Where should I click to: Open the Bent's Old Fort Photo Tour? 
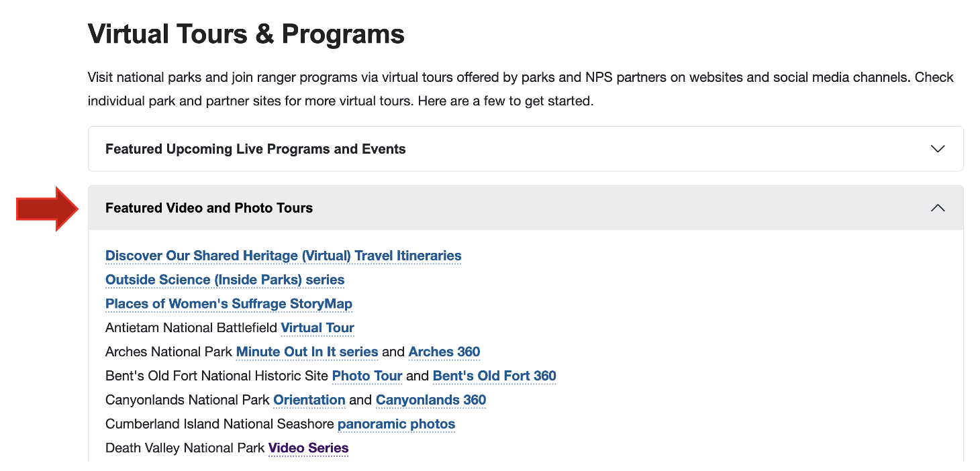(x=367, y=376)
